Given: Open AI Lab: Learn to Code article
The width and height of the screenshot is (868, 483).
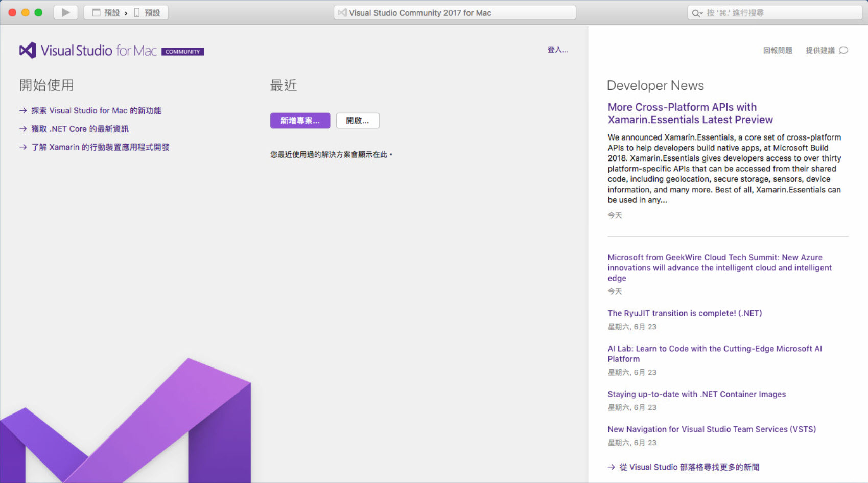Looking at the screenshot, I should pyautogui.click(x=715, y=354).
